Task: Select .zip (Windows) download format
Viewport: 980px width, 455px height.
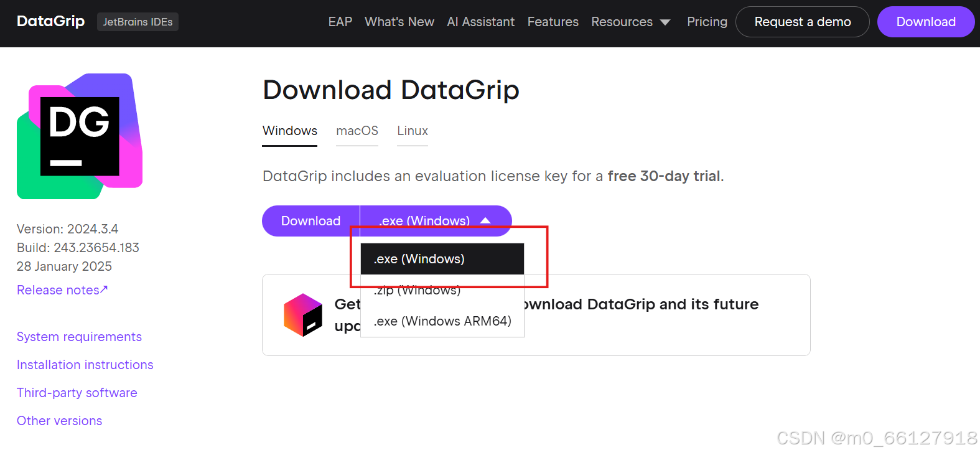Action: [x=416, y=289]
